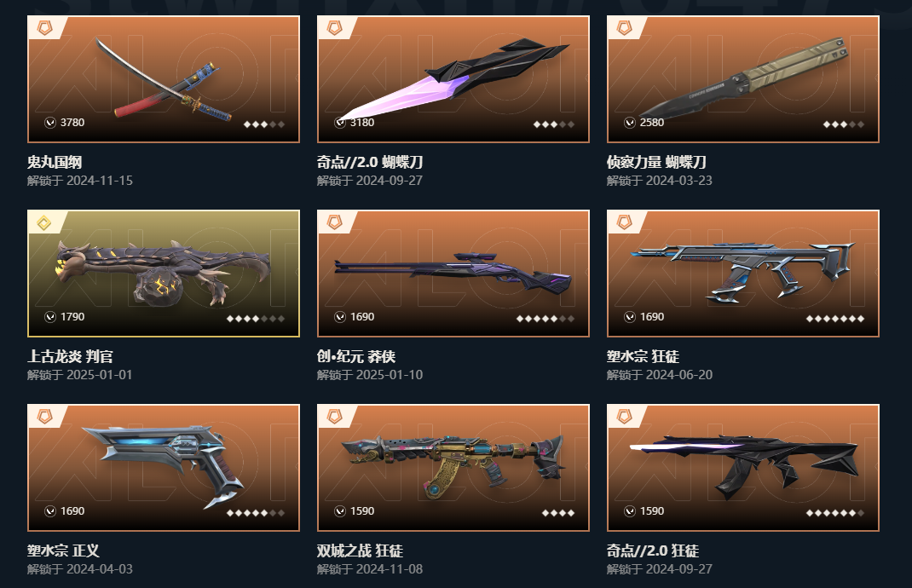Click the gold tier badge on 上古龙炎 判官 card

[x=45, y=222]
